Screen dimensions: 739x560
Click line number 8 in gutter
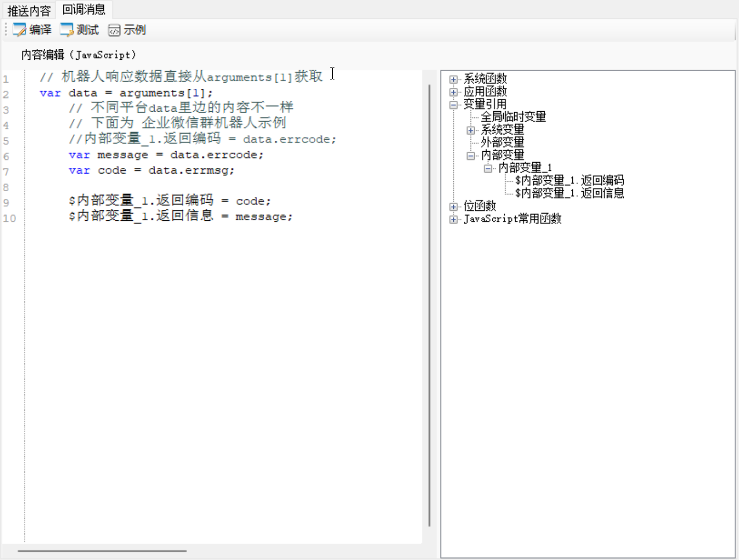pyautogui.click(x=6, y=187)
